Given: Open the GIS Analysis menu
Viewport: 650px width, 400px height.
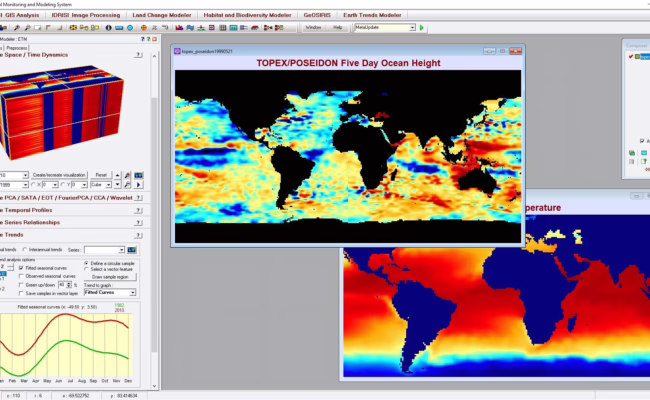Looking at the screenshot, I should coord(22,15).
